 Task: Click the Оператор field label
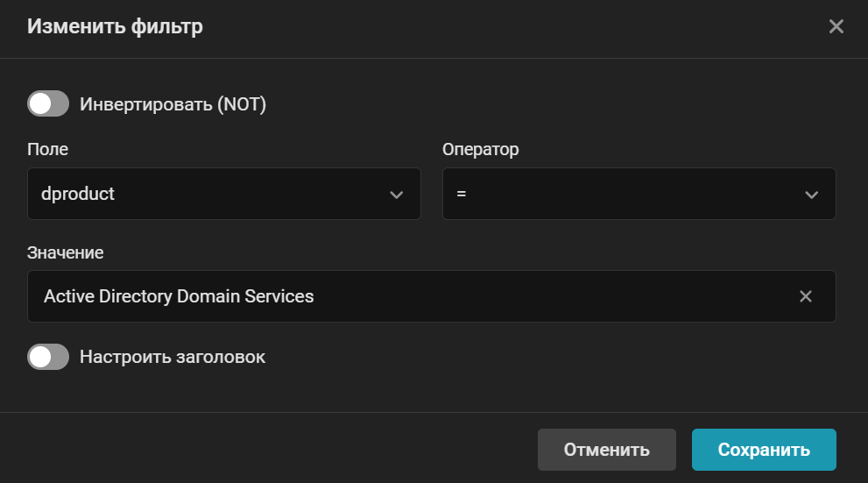[x=481, y=149]
